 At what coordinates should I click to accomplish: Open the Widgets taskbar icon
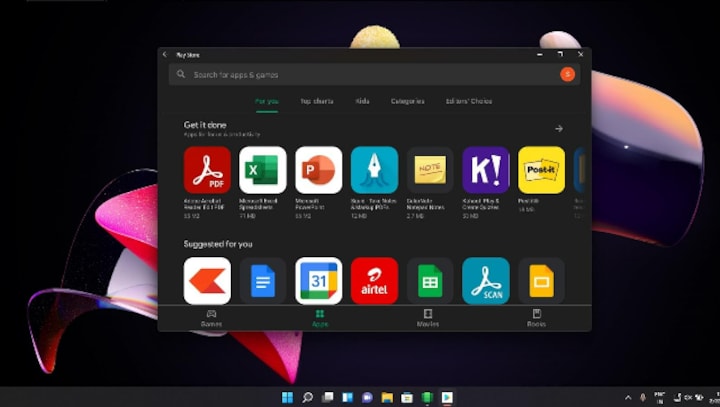(348, 397)
